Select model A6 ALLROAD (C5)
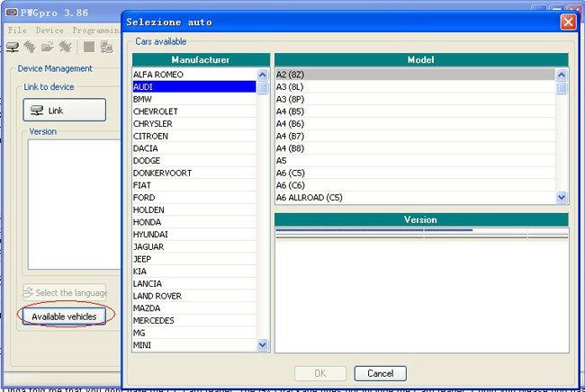 click(415, 198)
